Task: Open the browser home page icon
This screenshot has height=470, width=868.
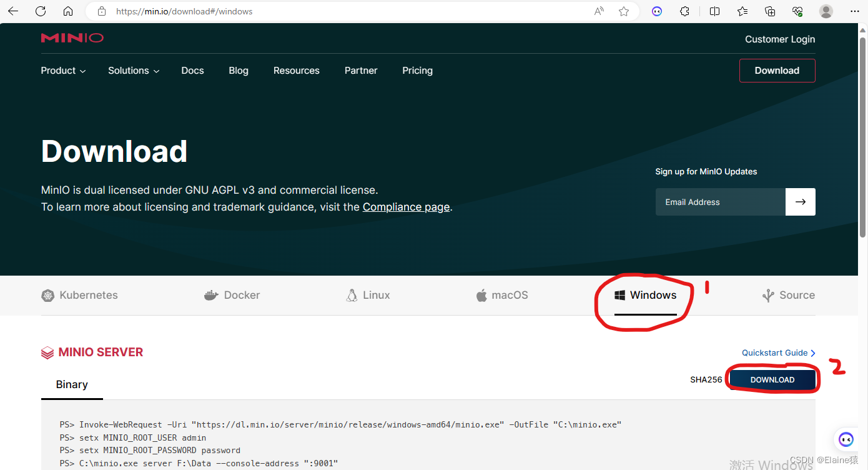Action: point(68,11)
